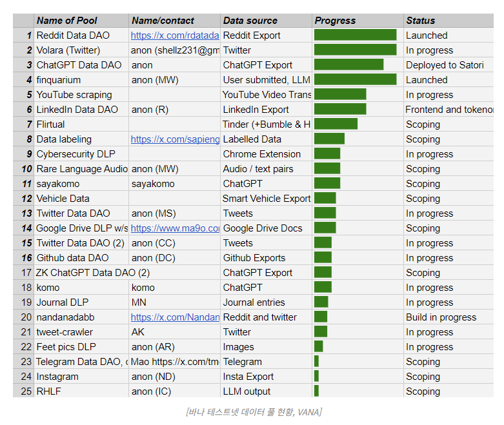Select the Feet pics DLP cell

66,347
